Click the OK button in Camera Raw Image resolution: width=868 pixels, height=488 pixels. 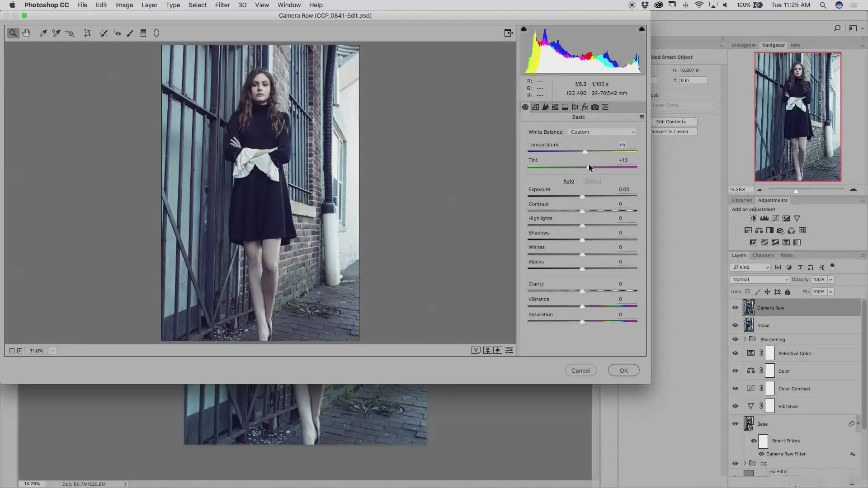click(x=623, y=371)
